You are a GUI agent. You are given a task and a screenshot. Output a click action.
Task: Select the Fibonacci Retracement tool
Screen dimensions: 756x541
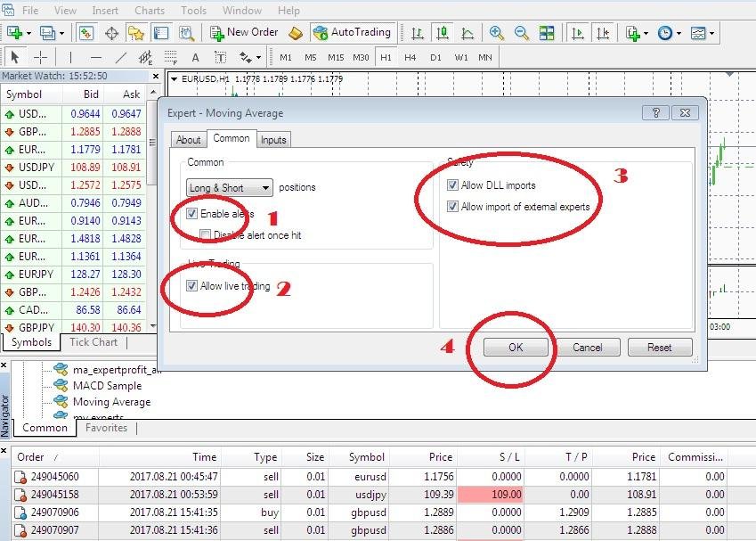pos(171,58)
